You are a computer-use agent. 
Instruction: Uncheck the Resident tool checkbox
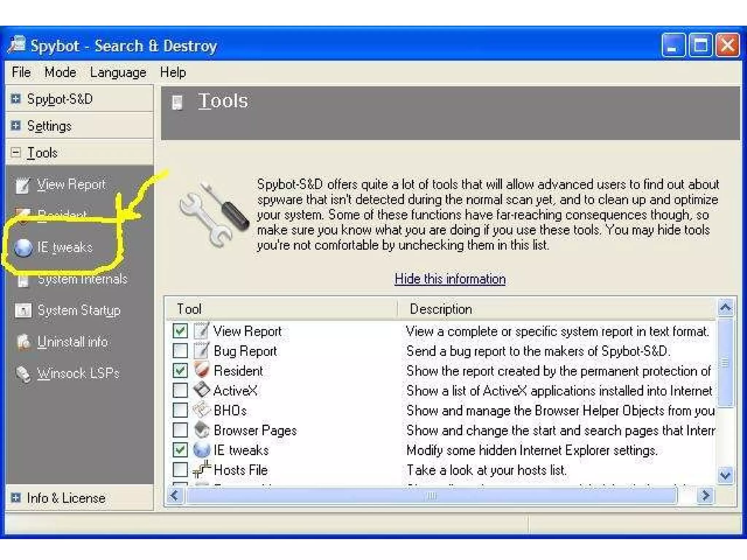coord(180,371)
